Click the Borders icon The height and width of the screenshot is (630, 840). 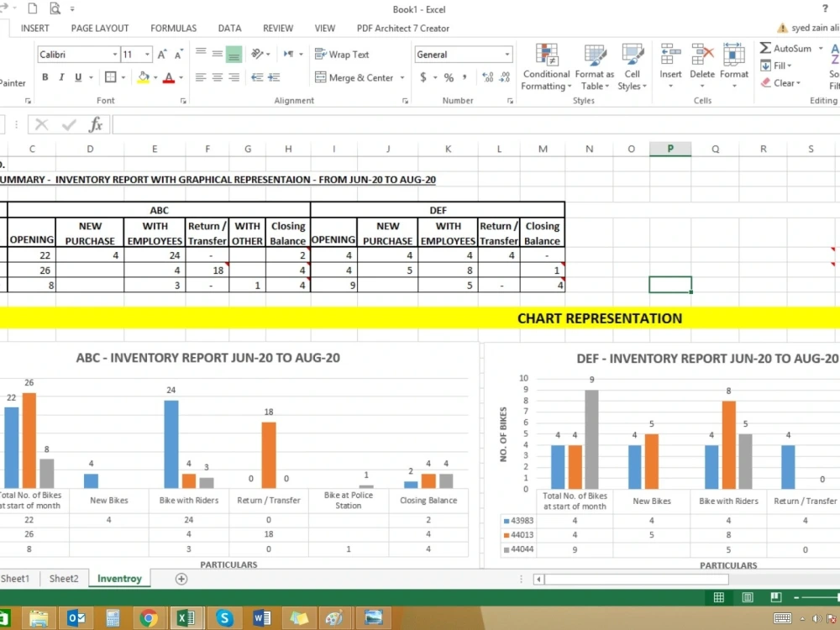[110, 77]
